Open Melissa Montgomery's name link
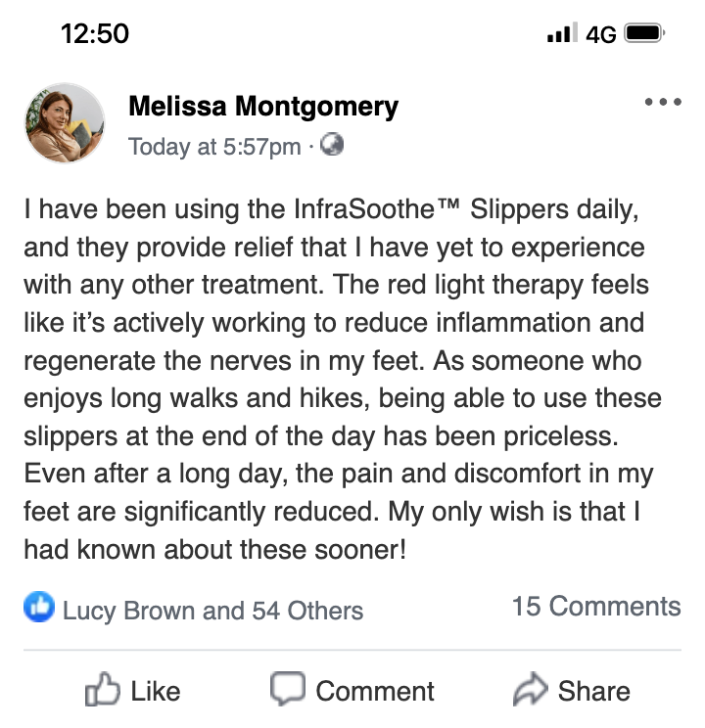705x728 pixels. click(x=262, y=107)
